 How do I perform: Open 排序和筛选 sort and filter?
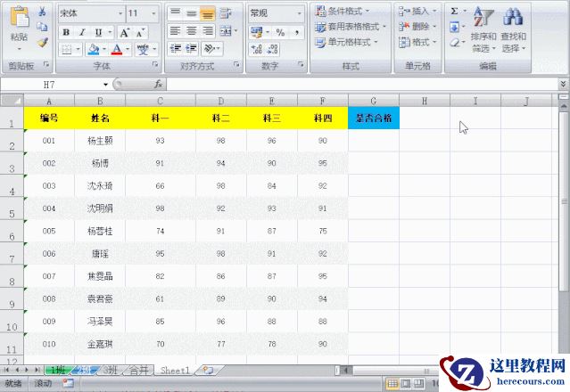click(x=483, y=29)
